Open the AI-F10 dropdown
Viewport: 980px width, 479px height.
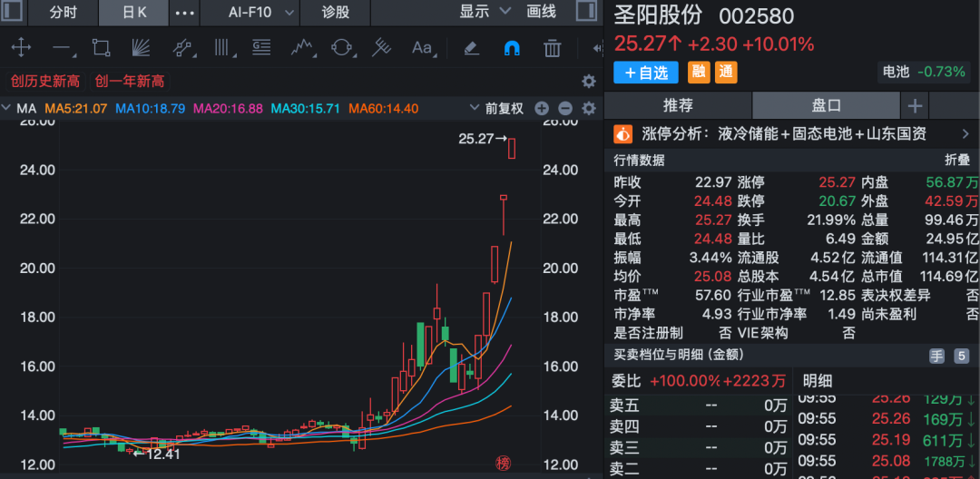[x=260, y=13]
